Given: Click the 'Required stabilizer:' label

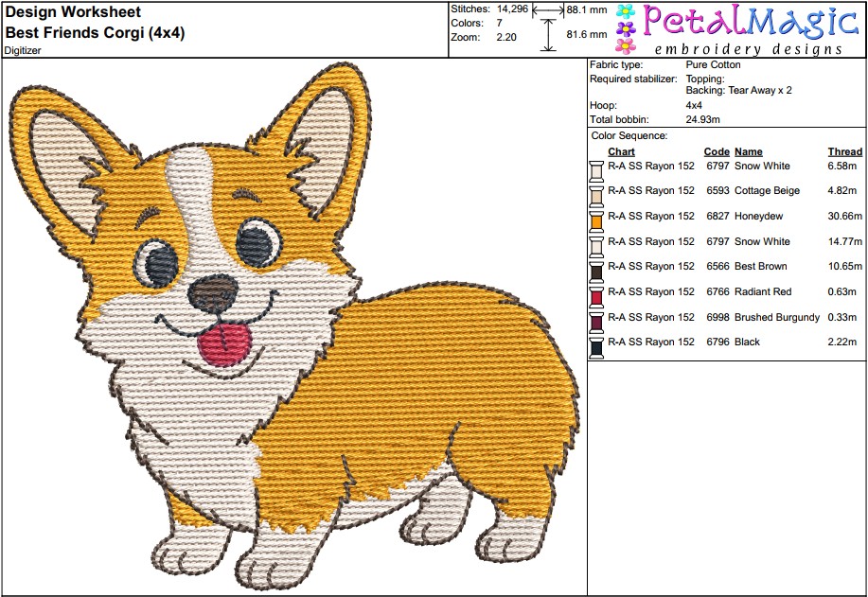Looking at the screenshot, I should pos(634,79).
